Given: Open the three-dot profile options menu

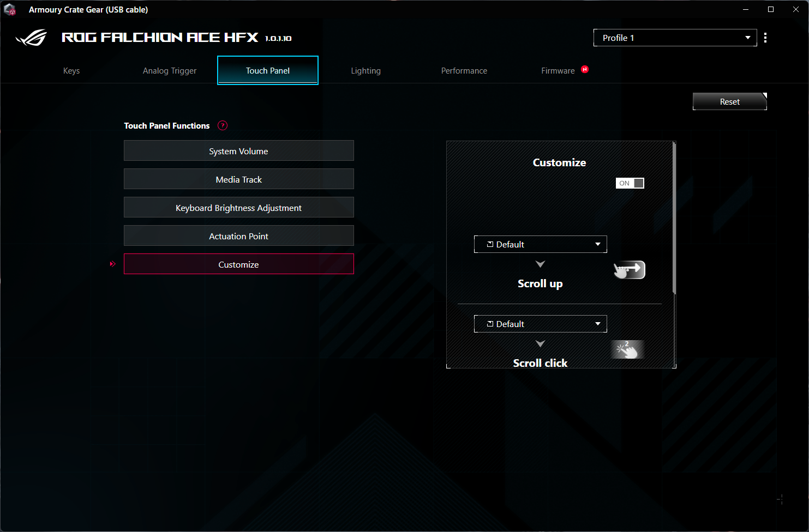Looking at the screenshot, I should pos(765,38).
